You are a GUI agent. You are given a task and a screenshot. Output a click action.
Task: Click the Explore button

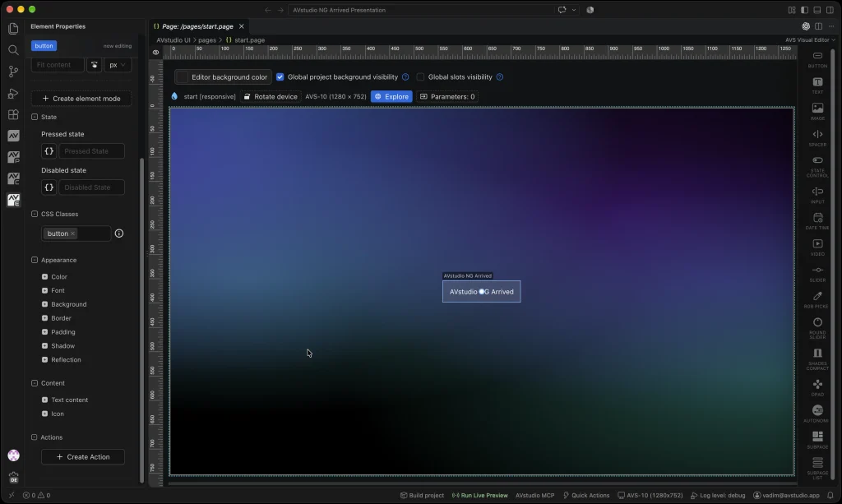[x=391, y=97]
